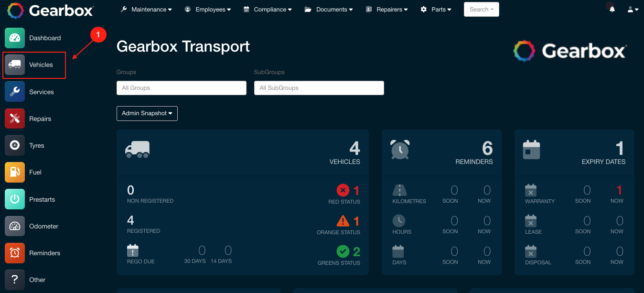
Task: Click the expiry dates count 1
Action: coord(620,149)
